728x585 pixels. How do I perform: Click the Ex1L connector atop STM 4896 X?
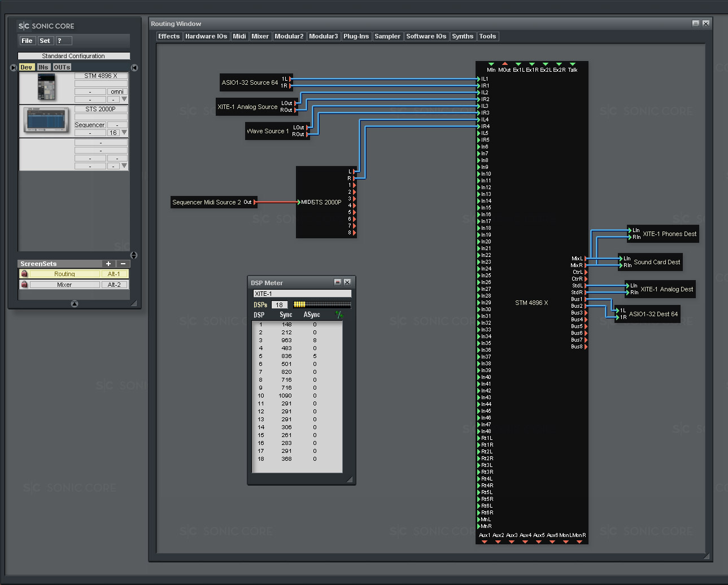(x=518, y=64)
